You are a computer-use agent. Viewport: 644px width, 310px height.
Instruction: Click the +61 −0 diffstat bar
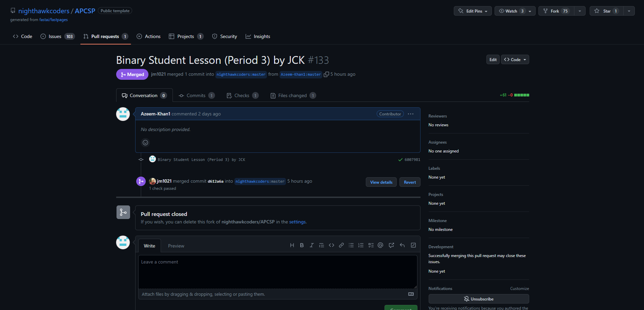pos(514,95)
